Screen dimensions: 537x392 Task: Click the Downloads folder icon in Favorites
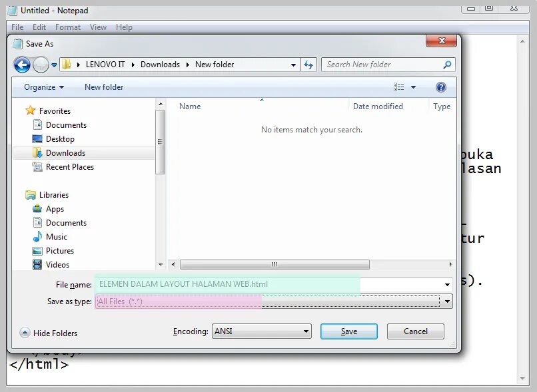(37, 152)
